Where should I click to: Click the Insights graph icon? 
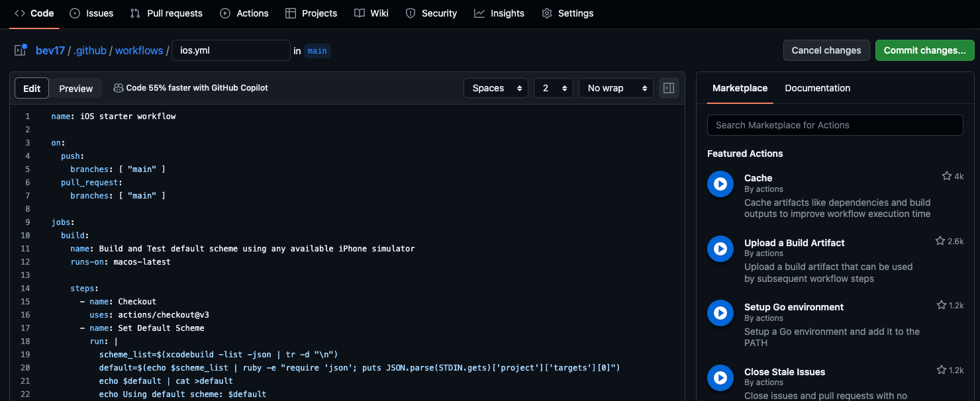tap(479, 13)
